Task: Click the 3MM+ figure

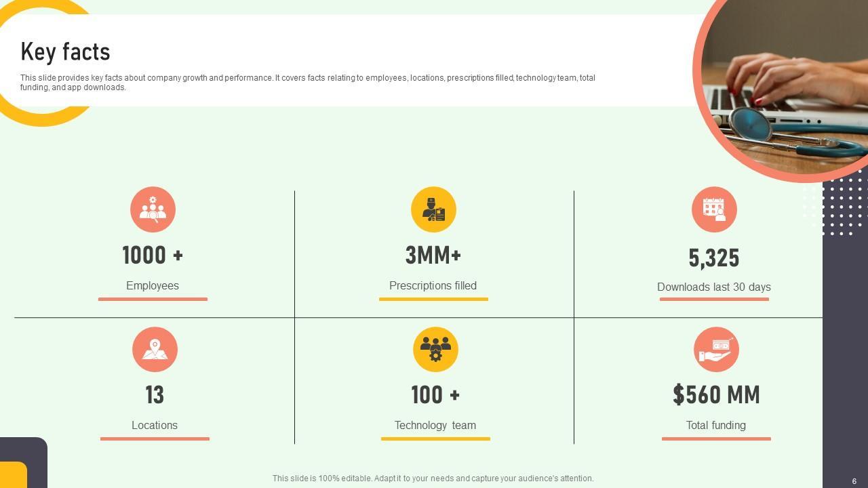Action: [433, 256]
